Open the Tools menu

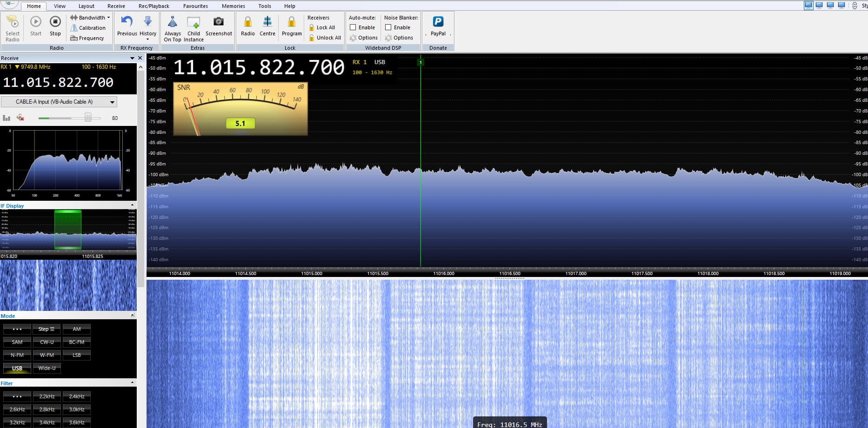pyautogui.click(x=264, y=6)
